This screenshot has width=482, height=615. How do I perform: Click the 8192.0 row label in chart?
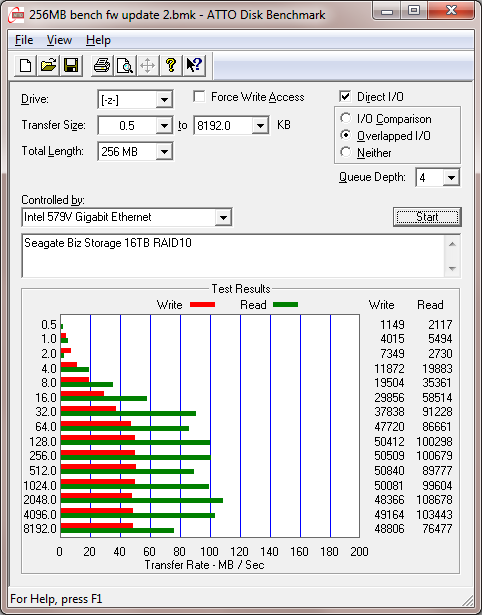click(x=40, y=528)
